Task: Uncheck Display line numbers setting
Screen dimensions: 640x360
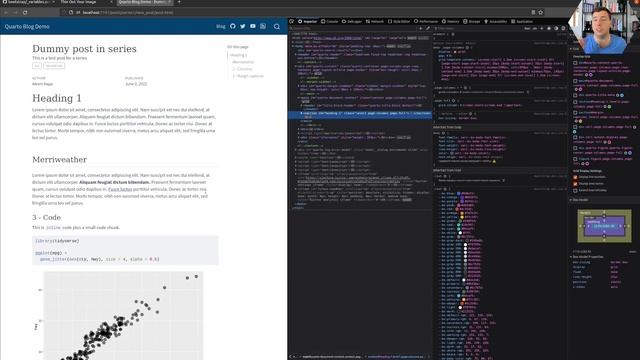Action: pos(575,177)
